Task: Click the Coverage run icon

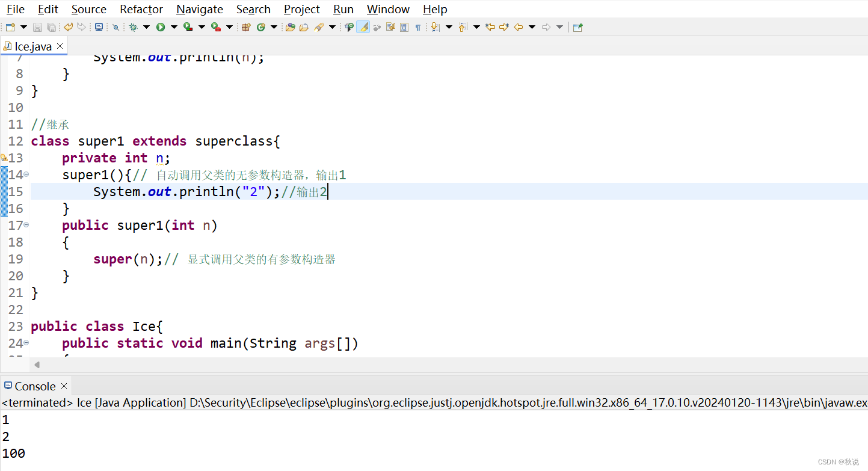Action: point(188,27)
